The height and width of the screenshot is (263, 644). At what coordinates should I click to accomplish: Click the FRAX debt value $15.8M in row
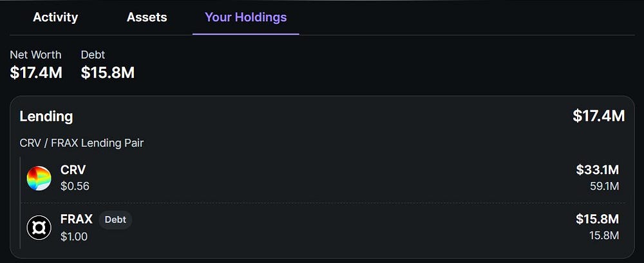pos(597,219)
